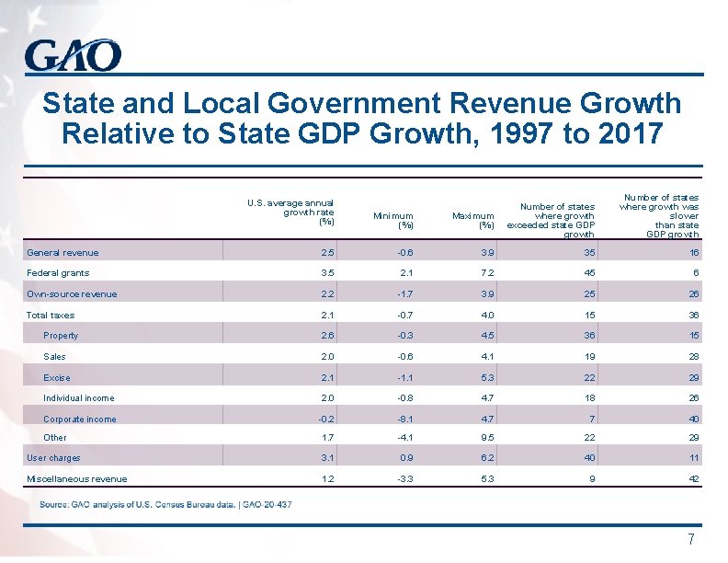Click the slide page number 7
This screenshot has height=563, width=728.
691,539
